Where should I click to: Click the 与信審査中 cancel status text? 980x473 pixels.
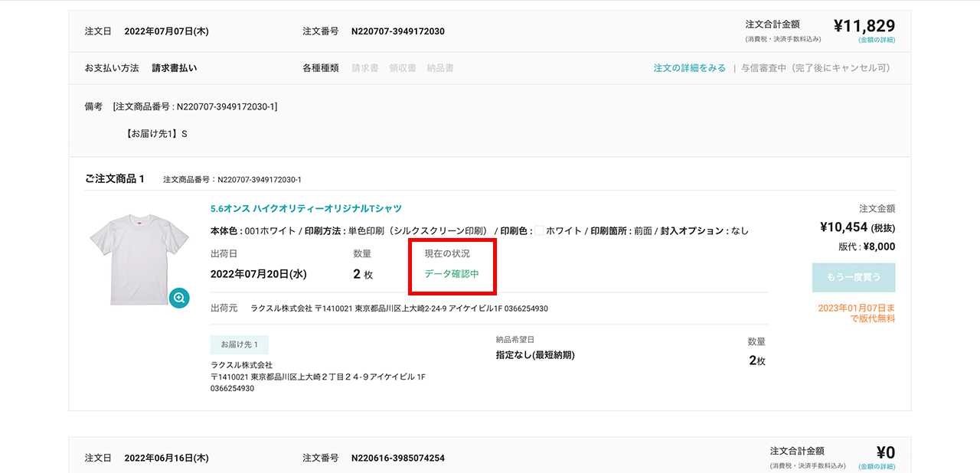point(816,68)
